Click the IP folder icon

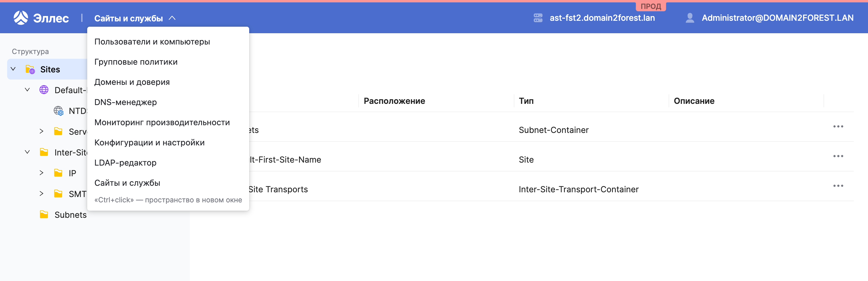point(58,173)
